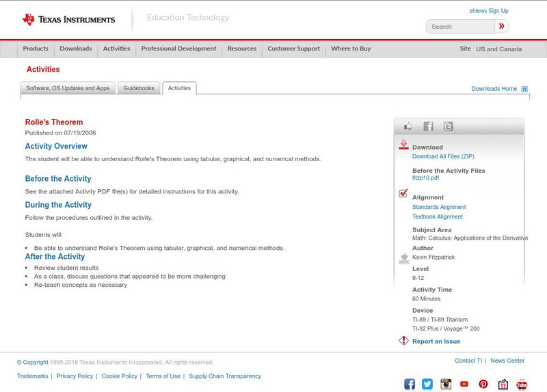Click the Published on 07/19/2006 text
This screenshot has width=547, height=392.
[x=60, y=132]
